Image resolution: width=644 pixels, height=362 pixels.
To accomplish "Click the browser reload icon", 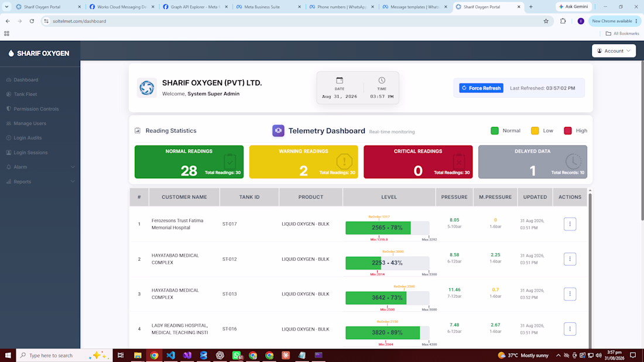I will 32,21.
